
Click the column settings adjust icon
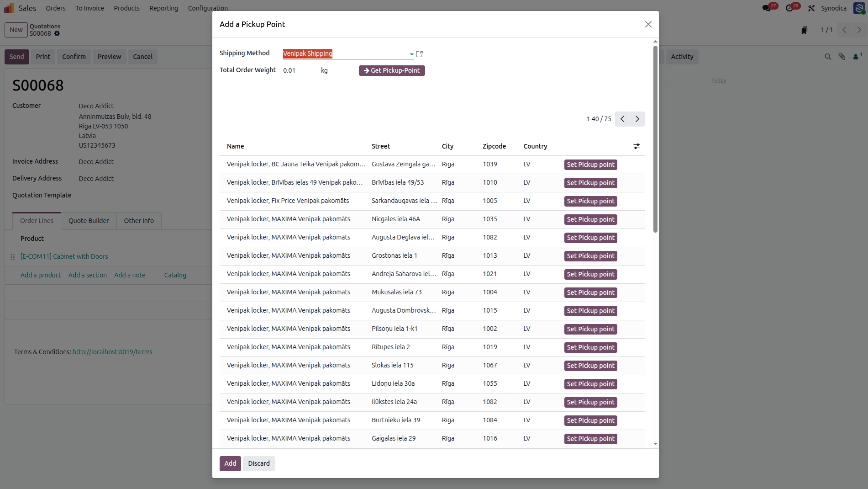pos(637,146)
